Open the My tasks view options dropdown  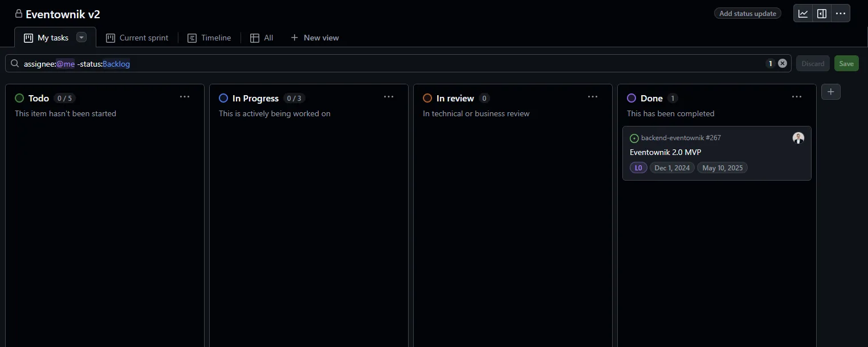(81, 38)
